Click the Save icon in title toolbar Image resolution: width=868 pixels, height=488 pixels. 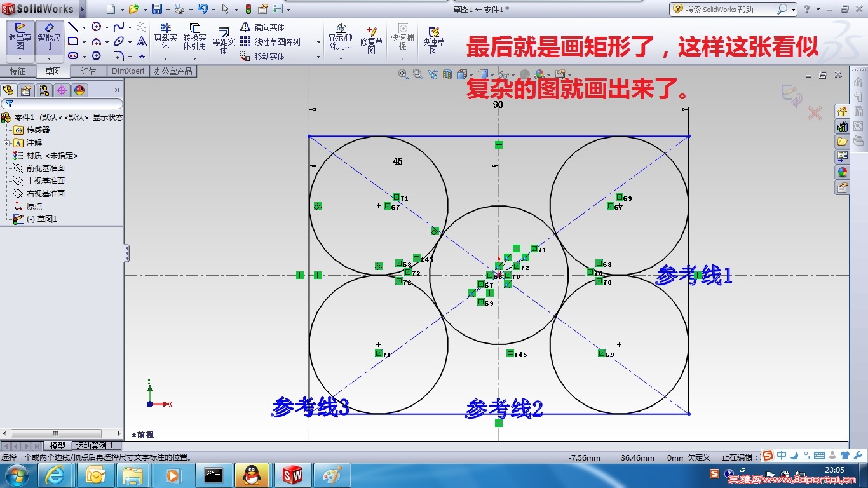pyautogui.click(x=157, y=9)
